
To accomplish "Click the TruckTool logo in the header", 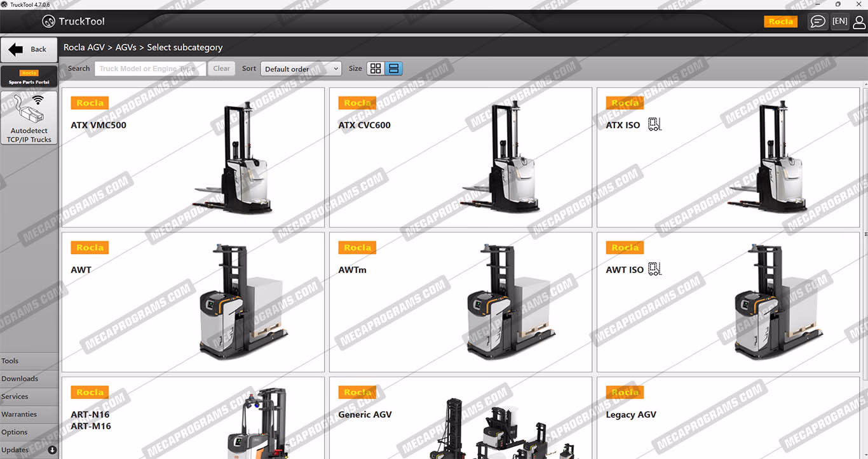I will [73, 22].
